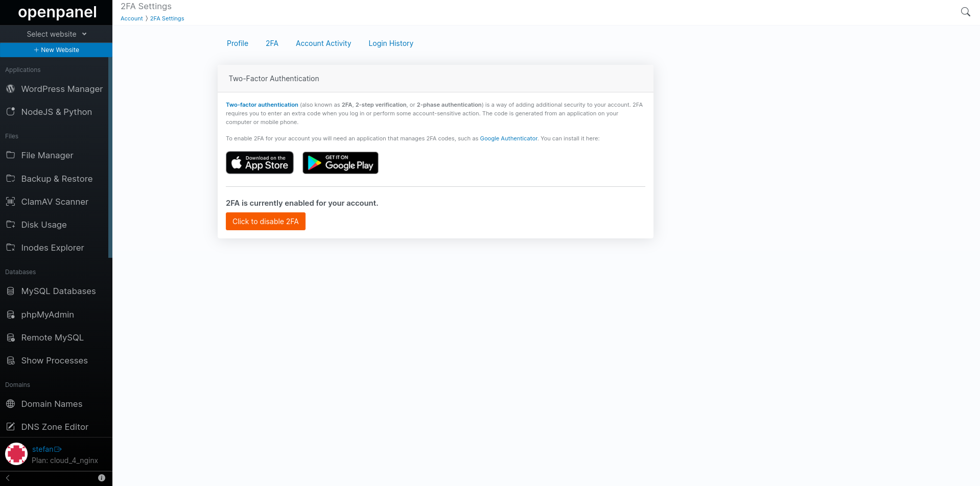The image size is (980, 486).
Task: Collapse the sidebar using left chevron
Action: pos(8,478)
